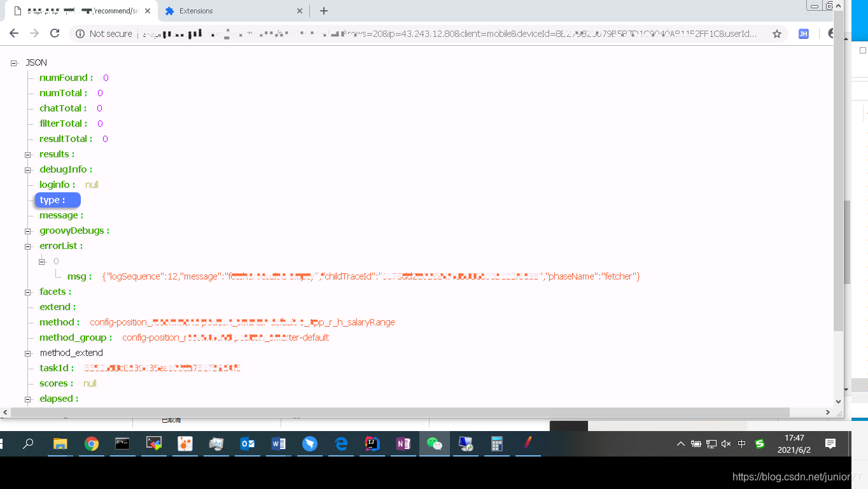The image size is (868, 489).
Task: Open WeChat from the taskbar
Action: click(x=434, y=444)
